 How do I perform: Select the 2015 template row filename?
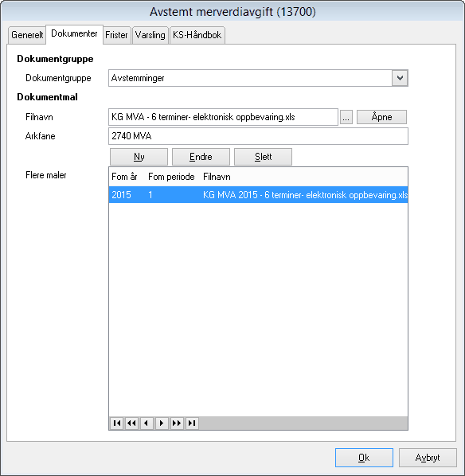coord(305,195)
